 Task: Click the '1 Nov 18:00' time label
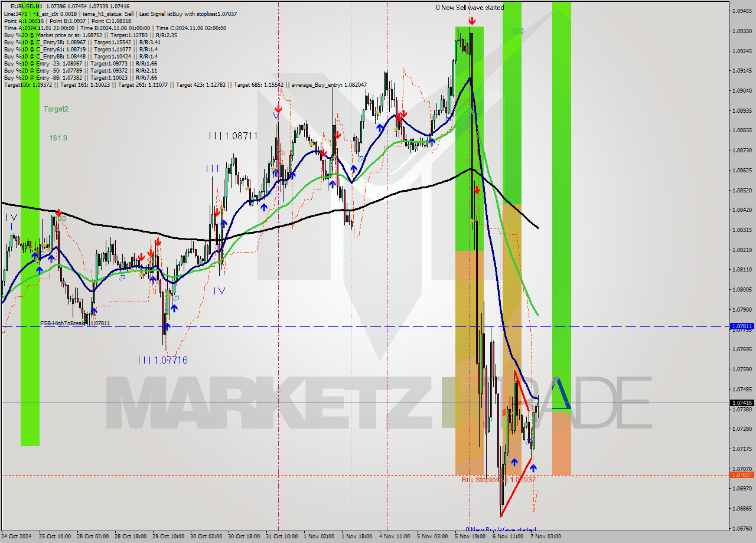(357, 537)
